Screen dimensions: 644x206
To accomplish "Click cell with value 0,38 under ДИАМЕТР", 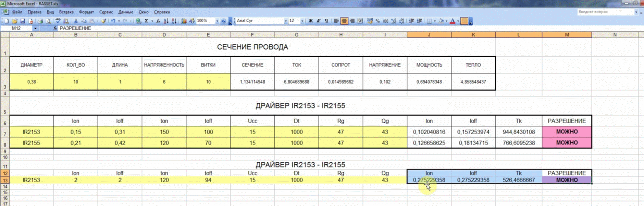I will pyautogui.click(x=32, y=82).
